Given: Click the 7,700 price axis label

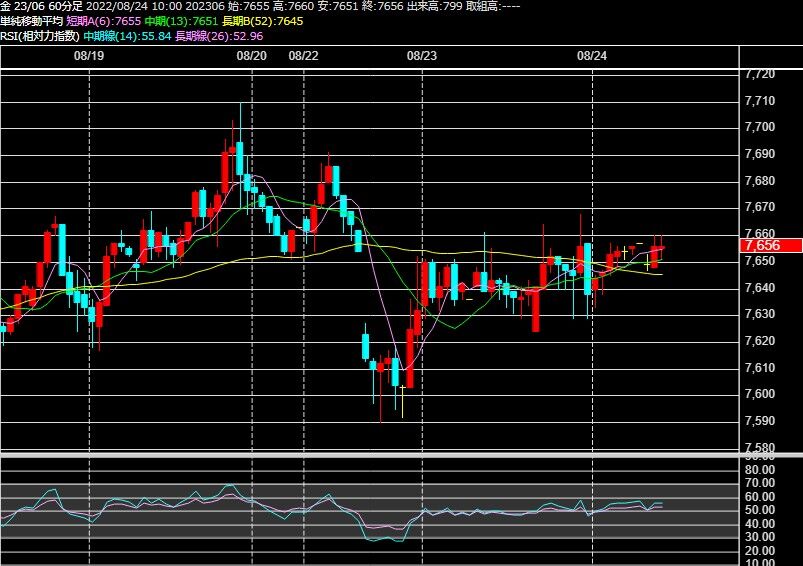Looking at the screenshot, I should (760, 127).
